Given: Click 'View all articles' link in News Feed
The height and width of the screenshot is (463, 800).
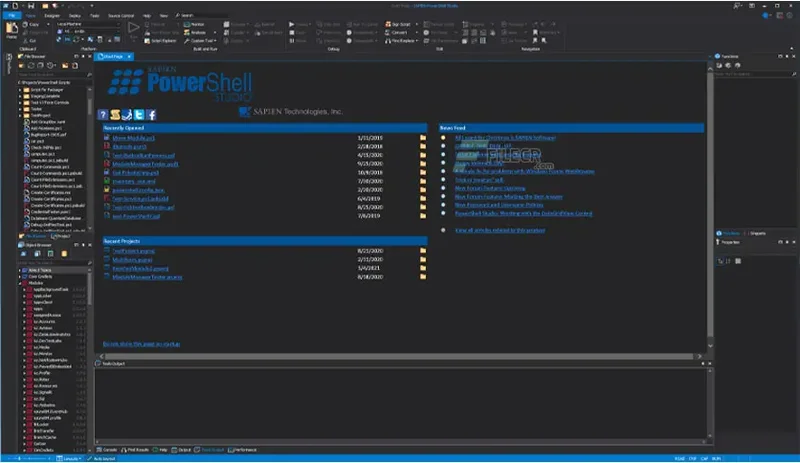Looking at the screenshot, I should click(x=500, y=230).
